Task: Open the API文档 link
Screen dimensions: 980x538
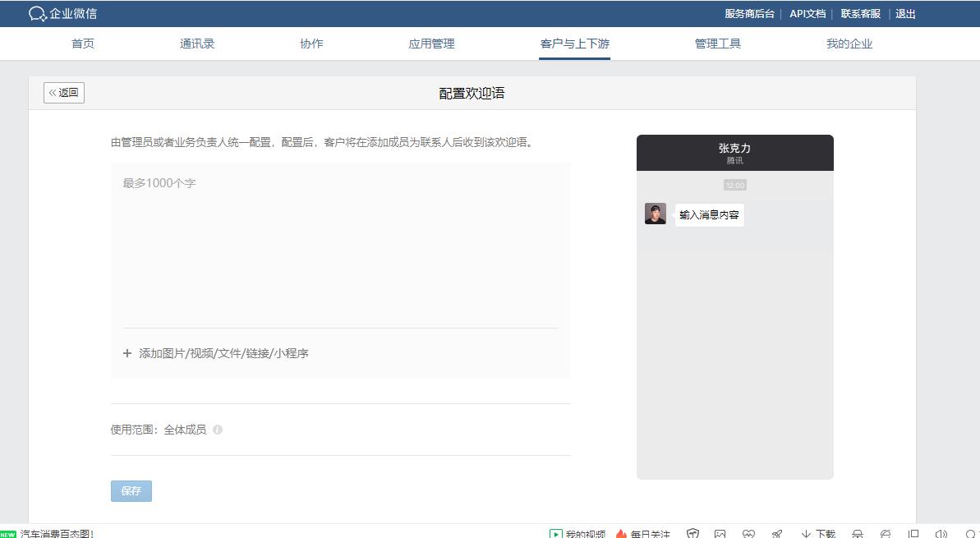Action: click(807, 14)
